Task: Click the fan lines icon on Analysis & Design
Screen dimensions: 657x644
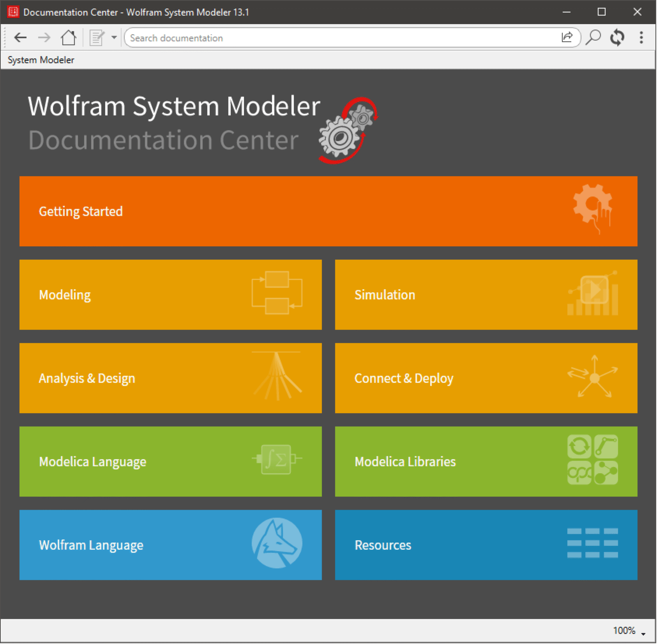Action: tap(277, 376)
